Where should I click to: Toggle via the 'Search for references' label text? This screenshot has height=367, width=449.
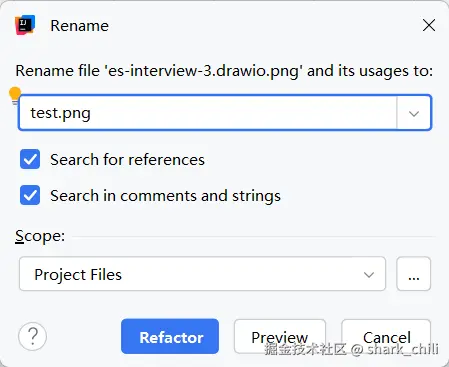click(127, 160)
